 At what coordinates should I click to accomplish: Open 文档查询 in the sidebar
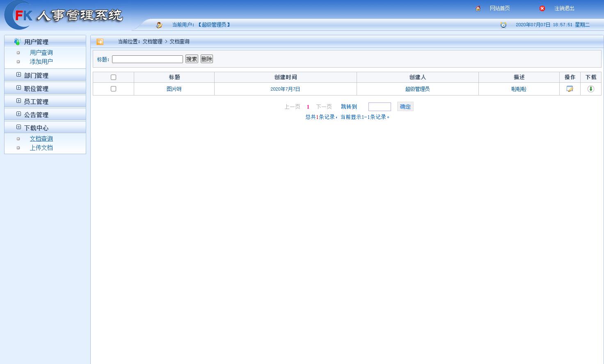pyautogui.click(x=41, y=139)
